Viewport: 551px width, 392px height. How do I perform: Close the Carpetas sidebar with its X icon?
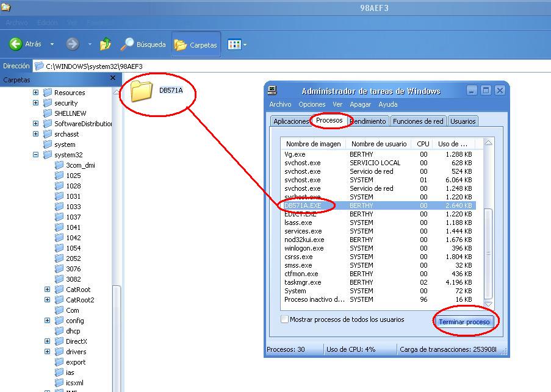coord(112,78)
